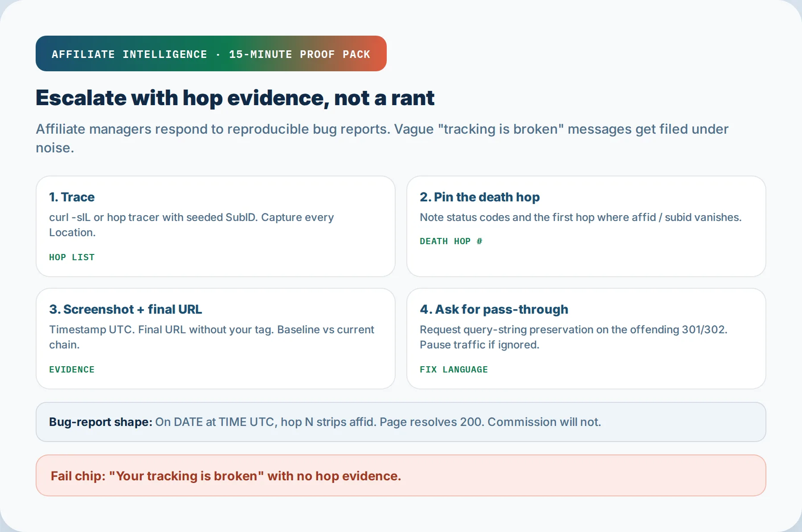
Task: Select the status codes note in card two
Action: pos(581,217)
